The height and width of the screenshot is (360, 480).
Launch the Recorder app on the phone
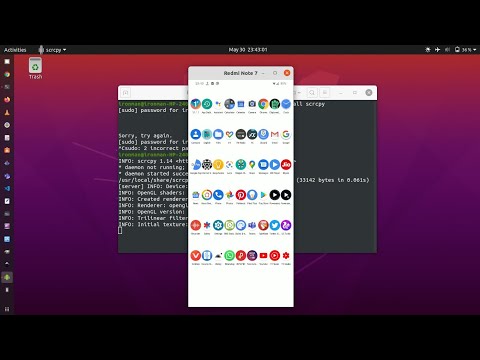click(196, 225)
